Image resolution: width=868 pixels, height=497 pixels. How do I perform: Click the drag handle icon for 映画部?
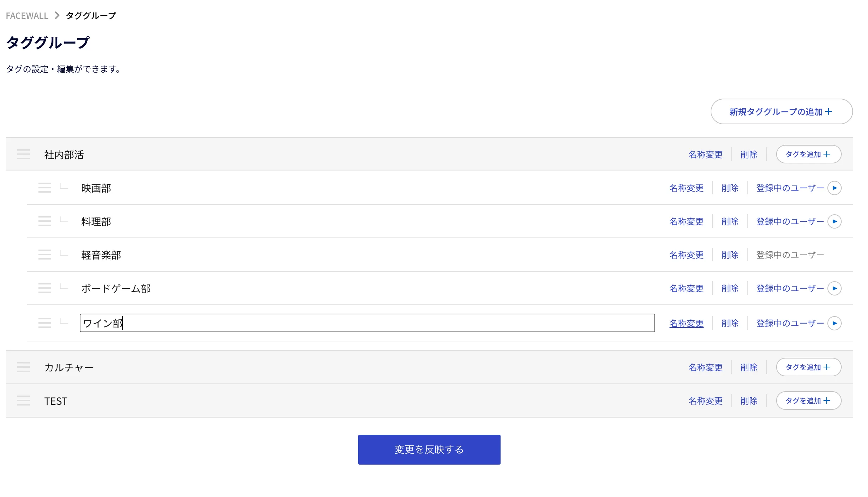tap(45, 188)
